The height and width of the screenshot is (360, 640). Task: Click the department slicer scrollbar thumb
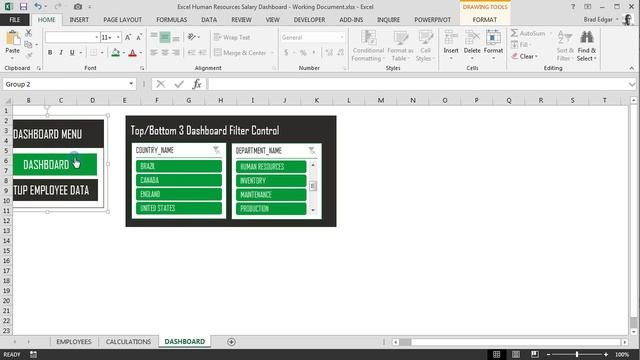pyautogui.click(x=313, y=186)
